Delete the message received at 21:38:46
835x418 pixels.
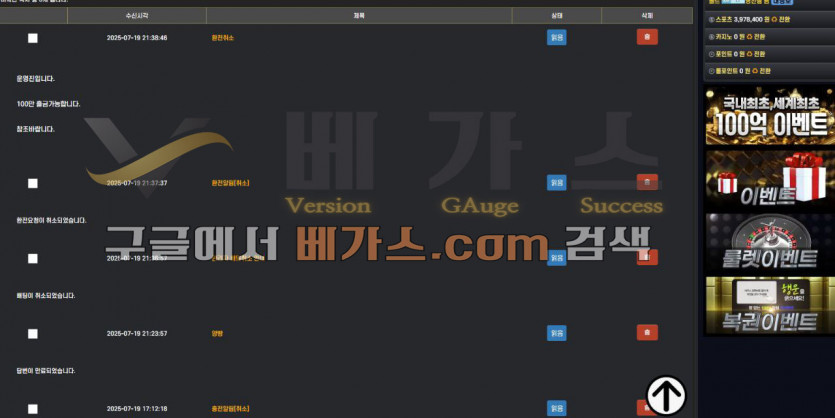[x=647, y=37]
